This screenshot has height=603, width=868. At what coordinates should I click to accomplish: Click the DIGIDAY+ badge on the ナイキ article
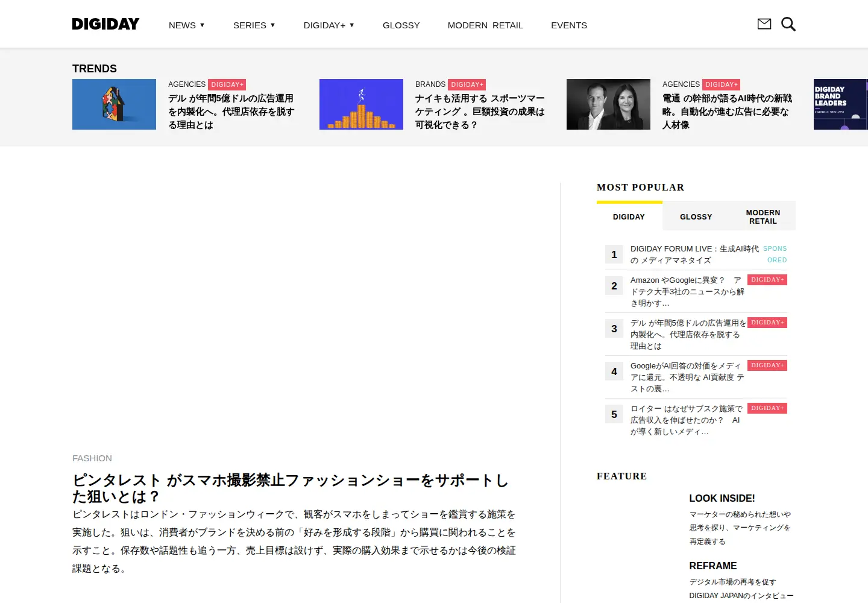(467, 85)
